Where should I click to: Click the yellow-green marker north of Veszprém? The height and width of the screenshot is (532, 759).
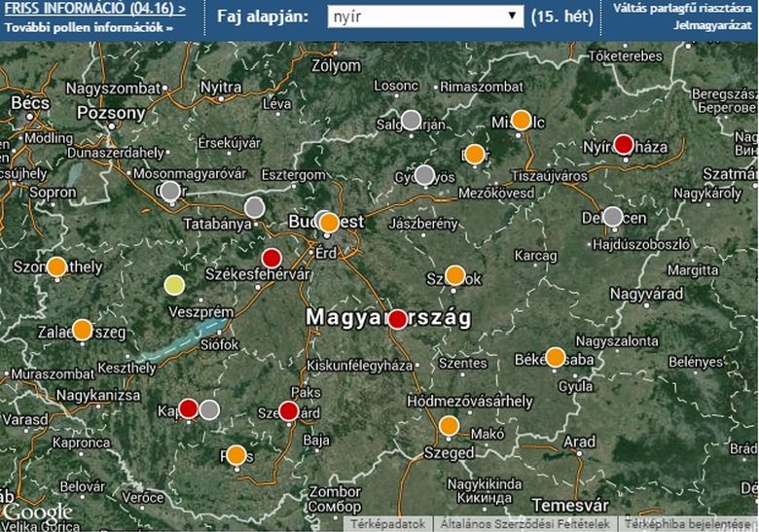click(x=174, y=285)
